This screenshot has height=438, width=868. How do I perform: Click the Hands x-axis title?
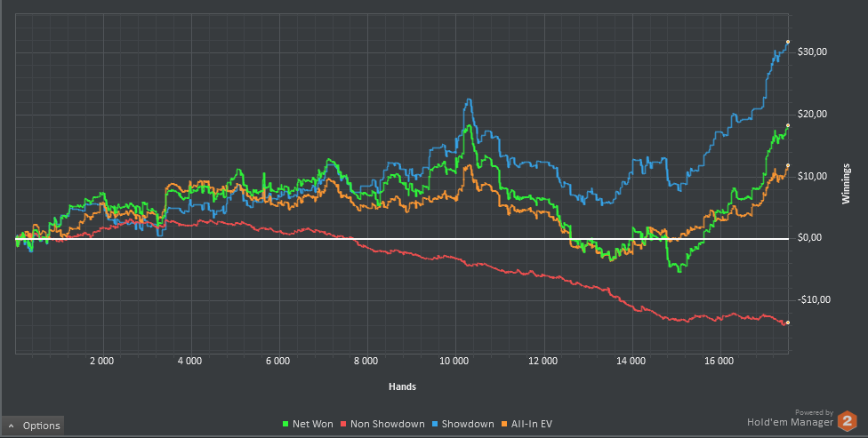click(402, 386)
